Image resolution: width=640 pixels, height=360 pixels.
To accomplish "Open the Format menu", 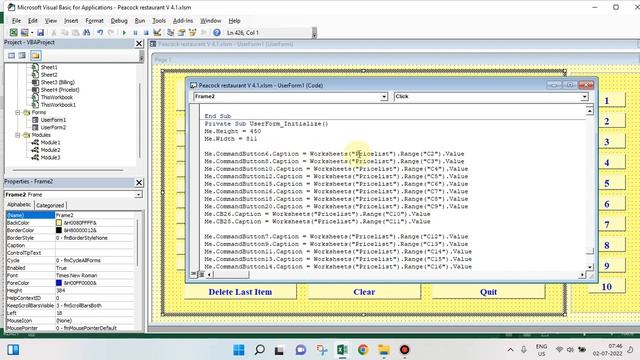I will [94, 21].
